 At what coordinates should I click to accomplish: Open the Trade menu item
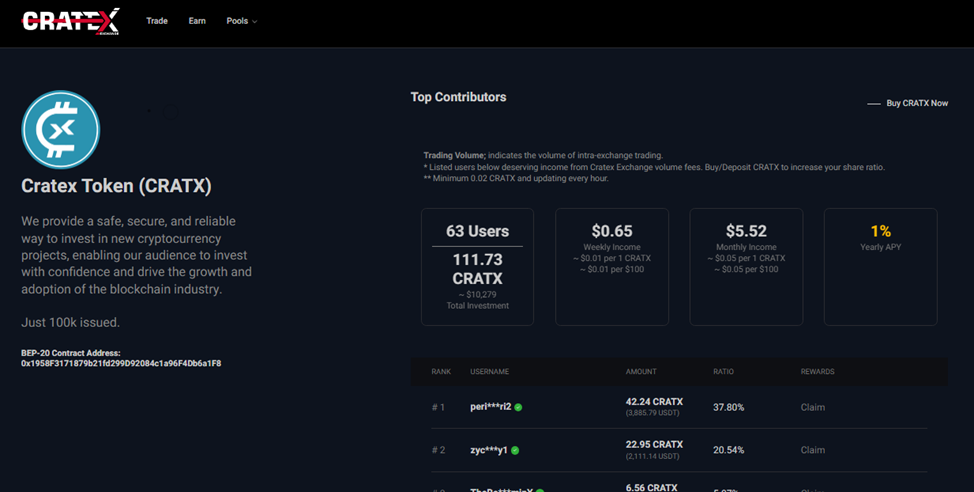[x=157, y=21]
